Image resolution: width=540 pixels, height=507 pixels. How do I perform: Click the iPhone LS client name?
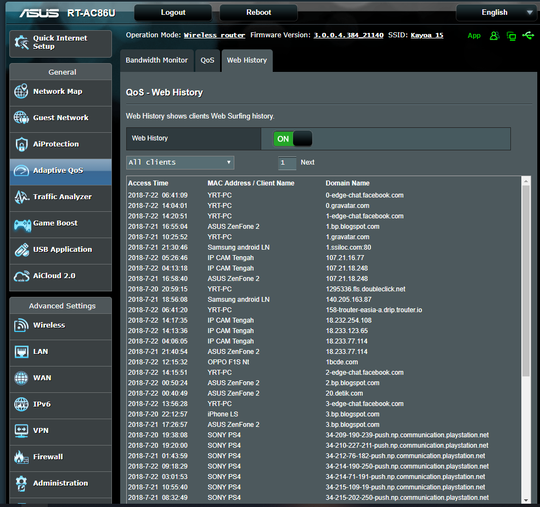pyautogui.click(x=222, y=414)
